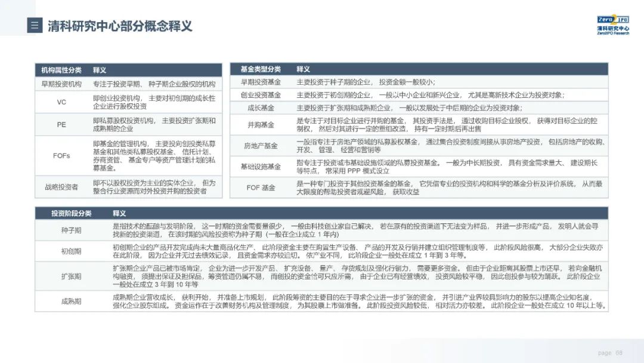Select the 成熟期 stage label
The image size is (644, 363).
click(x=72, y=301)
